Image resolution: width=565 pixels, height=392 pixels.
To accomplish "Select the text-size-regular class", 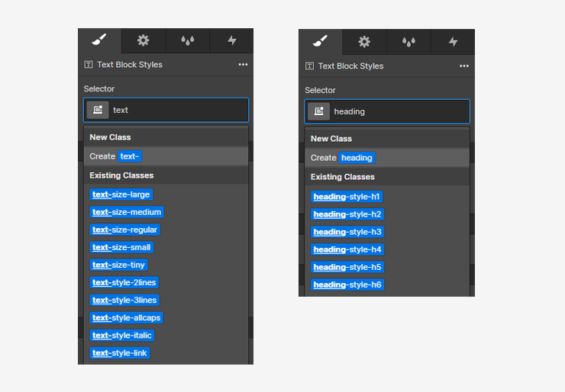I will (124, 230).
